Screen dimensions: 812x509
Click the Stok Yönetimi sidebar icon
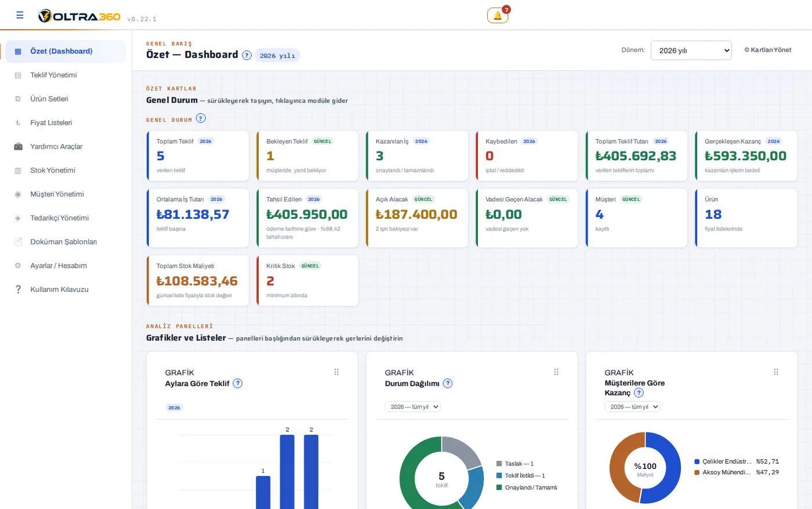(x=18, y=171)
